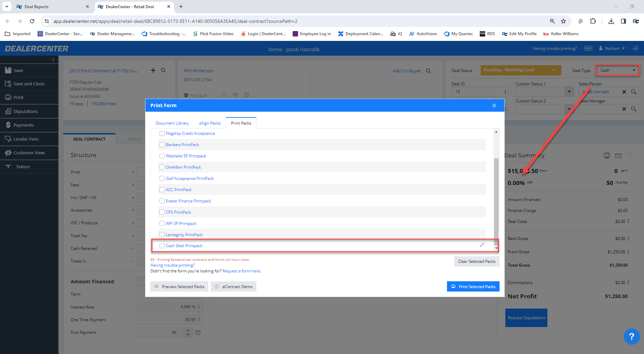644x354 pixels.
Task: Click the add vehicle plus icon
Action: tap(153, 70)
